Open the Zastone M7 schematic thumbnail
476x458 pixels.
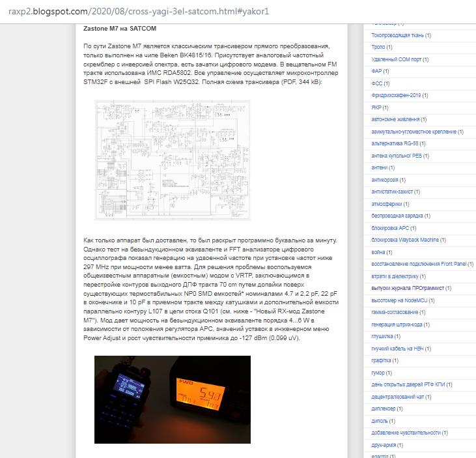[x=173, y=160]
